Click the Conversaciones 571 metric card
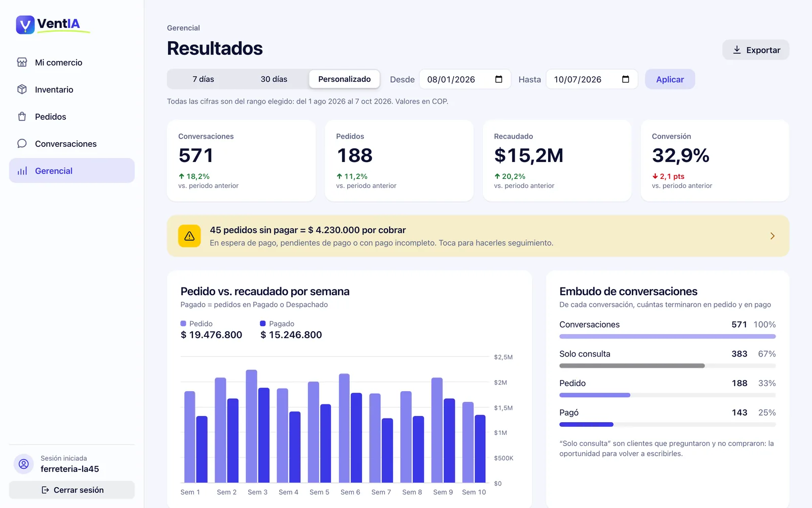Viewport: 812px width, 508px height. (241, 161)
